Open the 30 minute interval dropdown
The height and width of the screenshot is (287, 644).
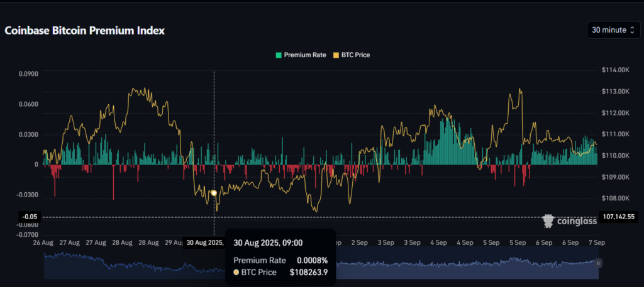(613, 30)
